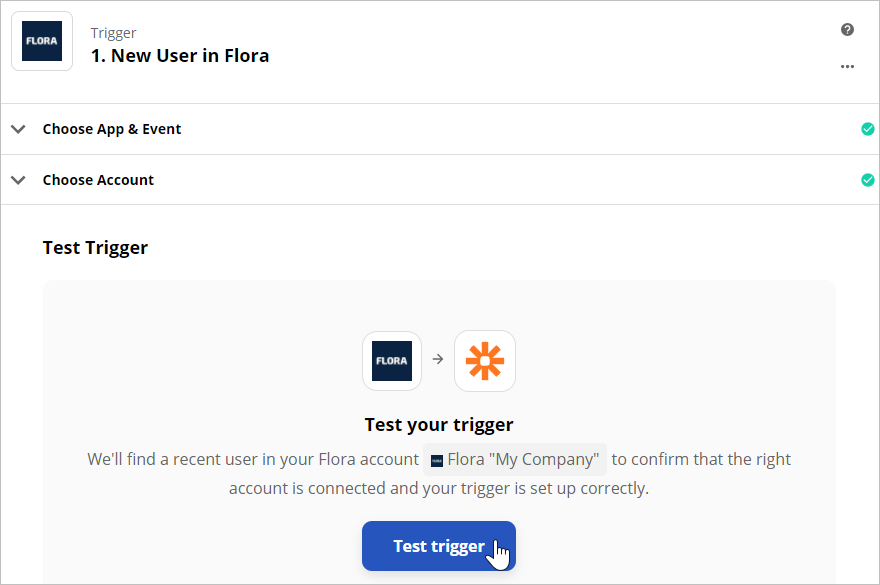Click the arrow between Flora and Zapier
The height and width of the screenshot is (585, 880).
pyautogui.click(x=438, y=359)
